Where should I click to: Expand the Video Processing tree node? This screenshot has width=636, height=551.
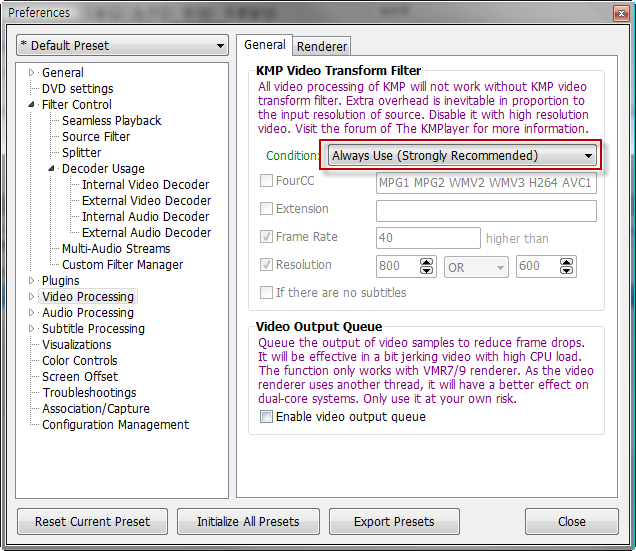click(31, 297)
